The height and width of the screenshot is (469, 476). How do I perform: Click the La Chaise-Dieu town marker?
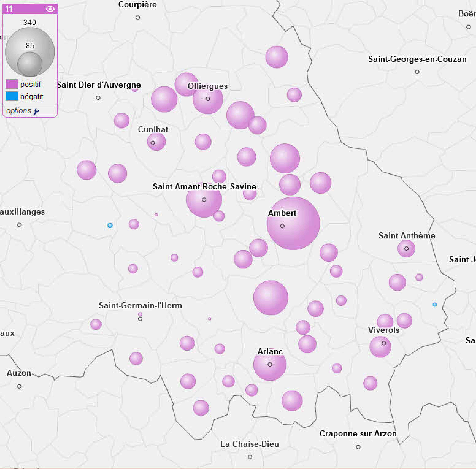click(x=250, y=457)
